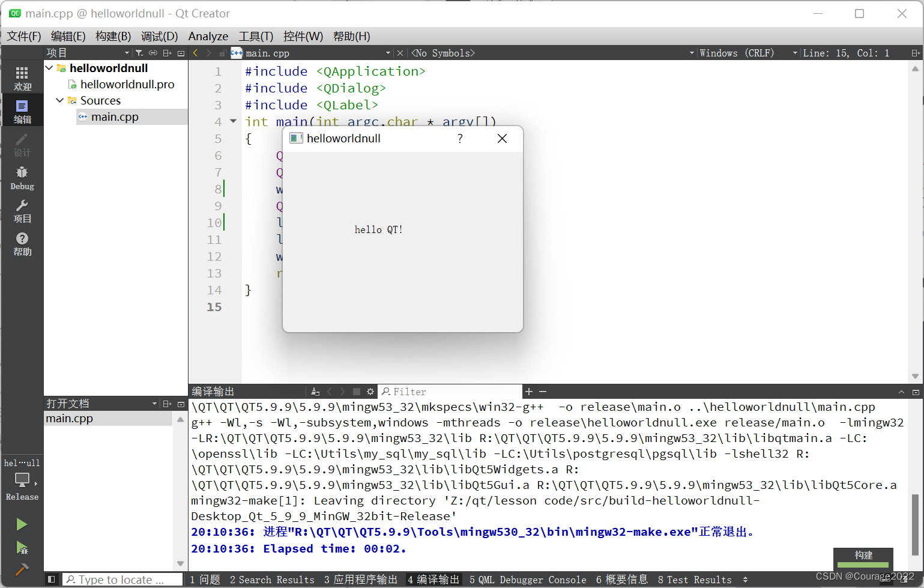Image resolution: width=924 pixels, height=588 pixels.
Task: Go to previous item in 编译输出 toolbar
Action: [330, 392]
